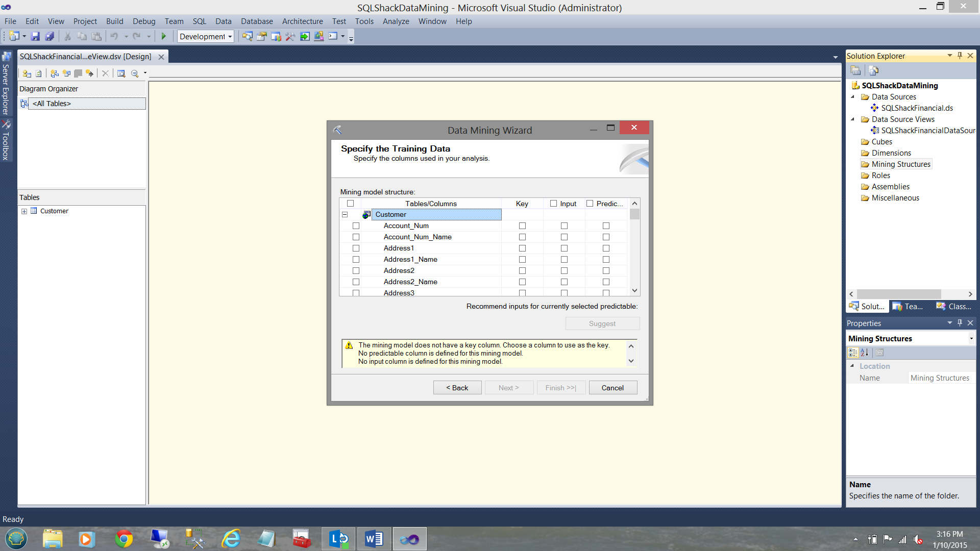Click the Refresh Data Source View icon
Screen dimensions: 980x551
point(39,73)
